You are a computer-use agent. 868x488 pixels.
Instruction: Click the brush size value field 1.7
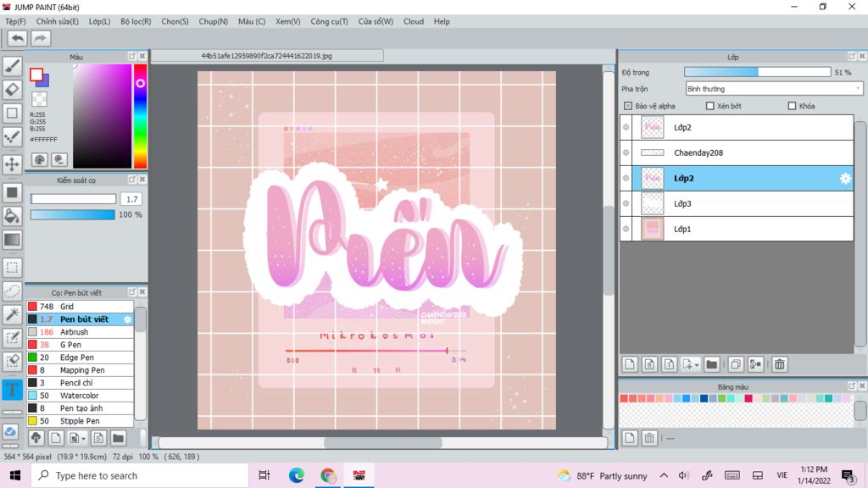(x=131, y=198)
